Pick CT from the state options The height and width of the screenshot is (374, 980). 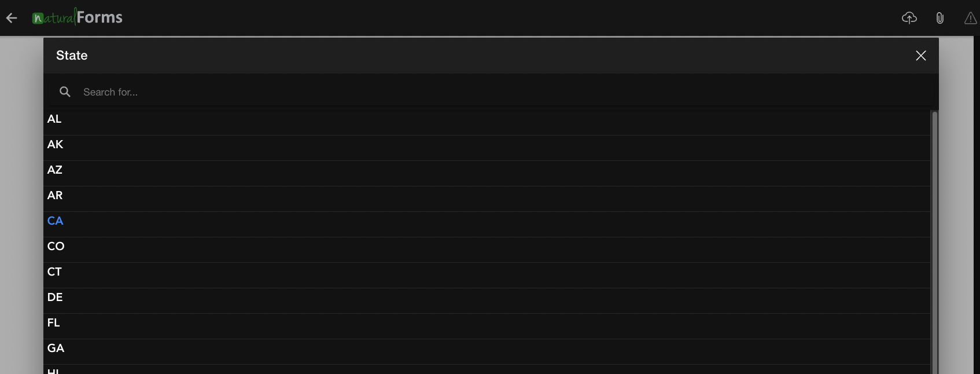(487, 272)
